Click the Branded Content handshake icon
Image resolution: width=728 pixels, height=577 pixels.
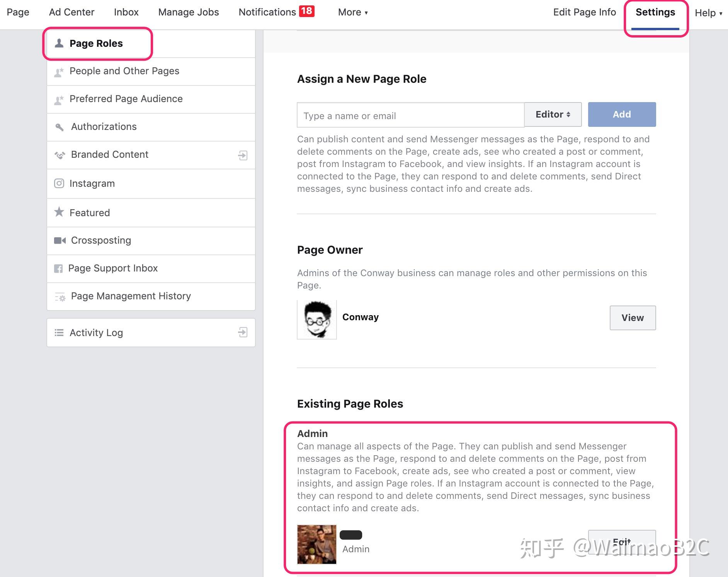point(60,155)
